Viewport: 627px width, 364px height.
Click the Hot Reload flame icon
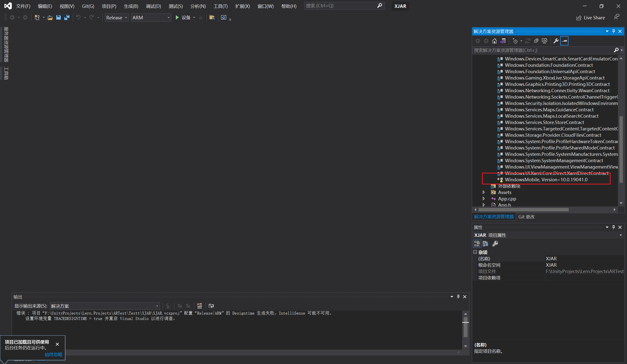coord(201,17)
